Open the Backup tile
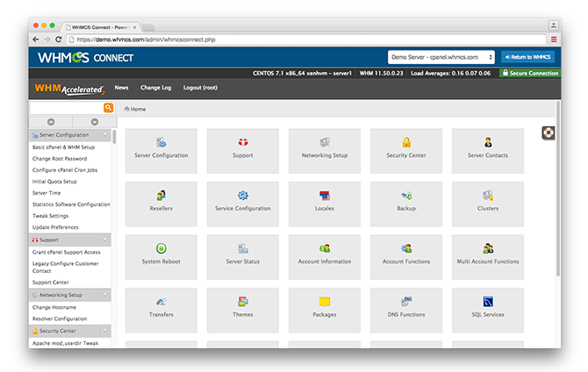Image resolution: width=588 pixels, height=372 pixels. tap(406, 204)
